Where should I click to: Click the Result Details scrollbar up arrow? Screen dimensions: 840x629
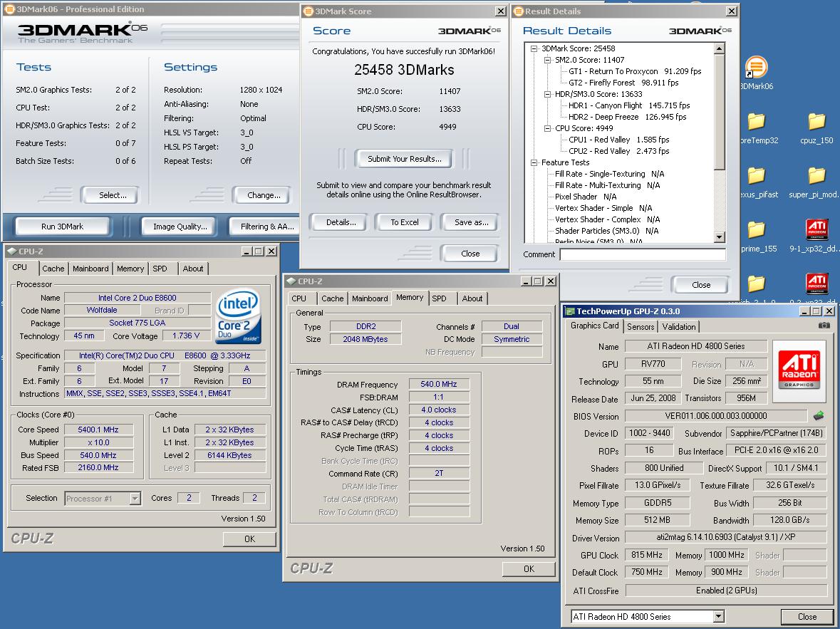click(719, 48)
